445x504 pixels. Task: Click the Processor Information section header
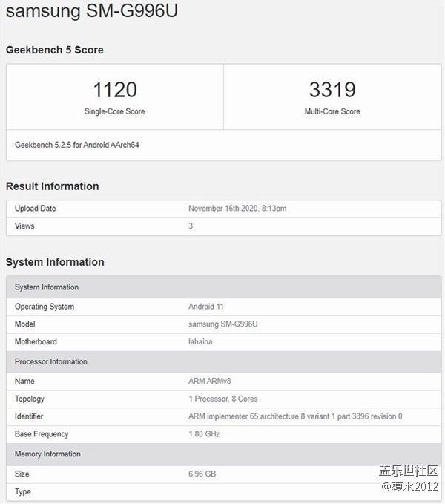tap(50, 362)
